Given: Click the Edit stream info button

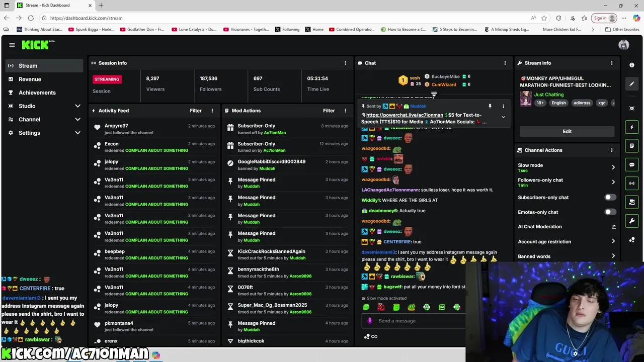Looking at the screenshot, I should (567, 131).
